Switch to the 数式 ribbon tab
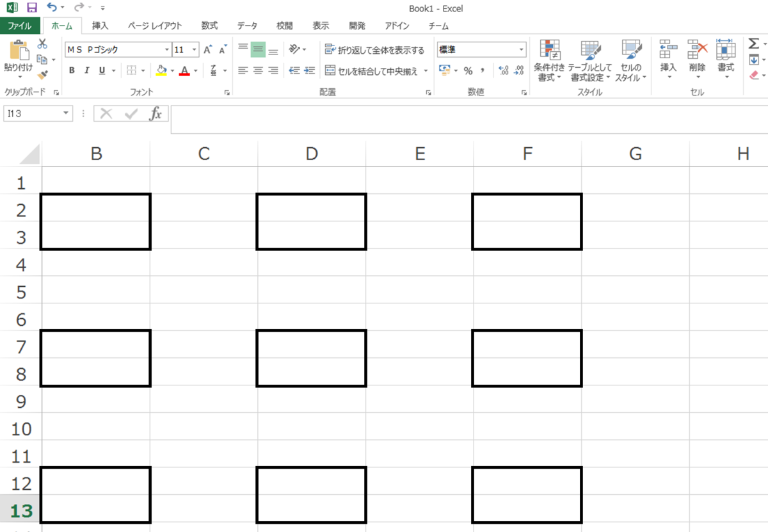Screen dimensions: 768x532 pyautogui.click(x=209, y=26)
